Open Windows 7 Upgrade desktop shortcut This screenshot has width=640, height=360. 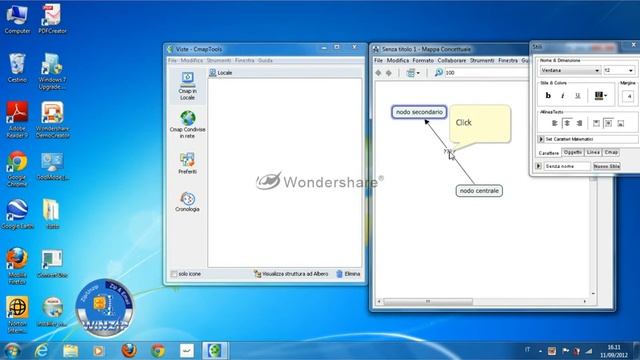pos(52,71)
